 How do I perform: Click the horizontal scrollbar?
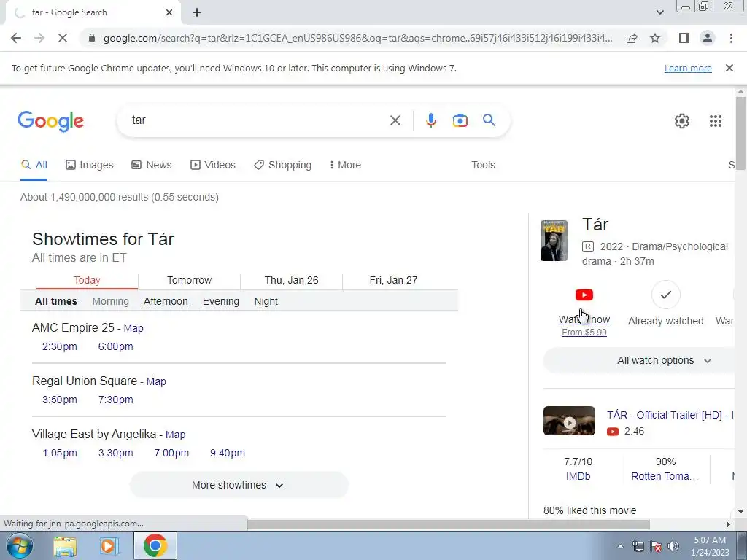click(448, 524)
